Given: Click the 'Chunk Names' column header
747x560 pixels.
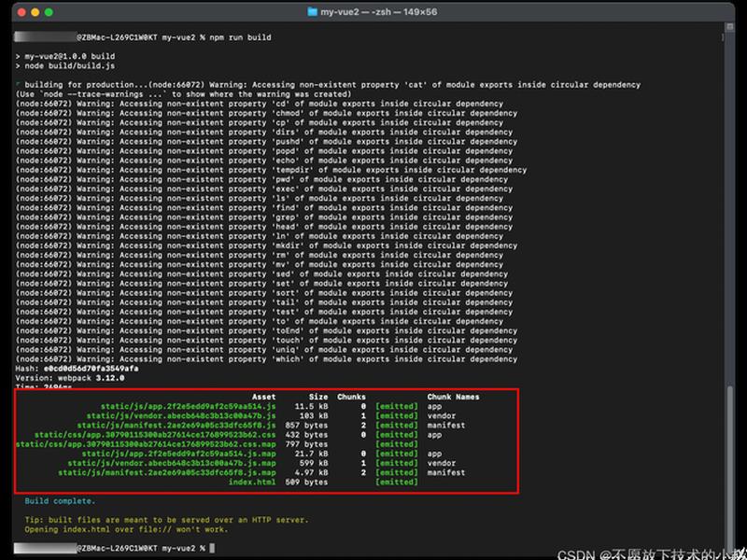Looking at the screenshot, I should pos(454,398).
